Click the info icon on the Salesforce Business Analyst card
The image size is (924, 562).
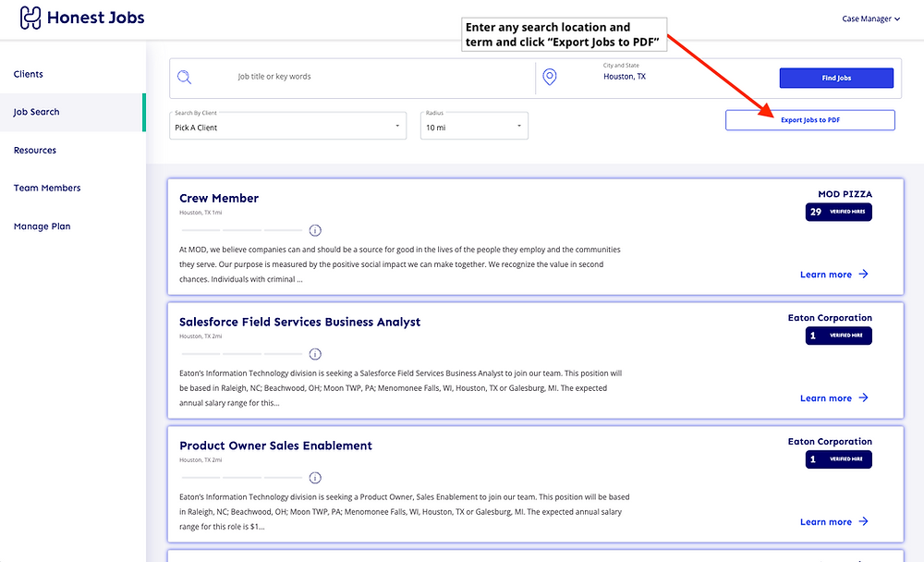[315, 354]
